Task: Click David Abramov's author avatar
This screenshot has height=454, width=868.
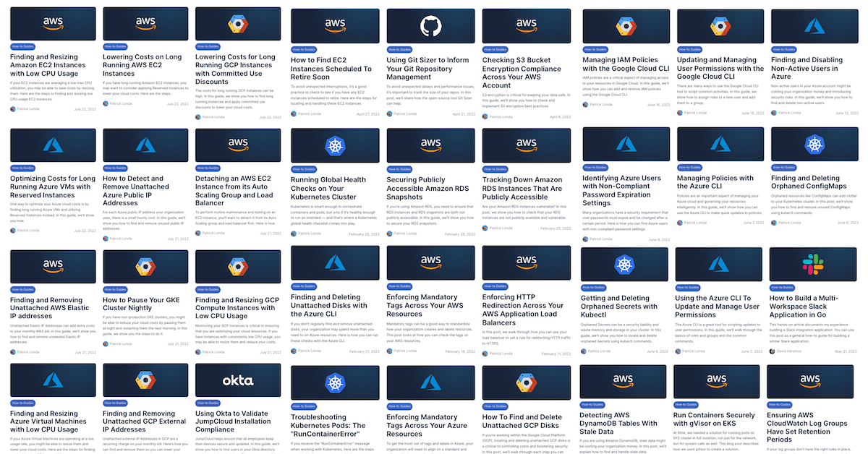Action: click(772, 351)
